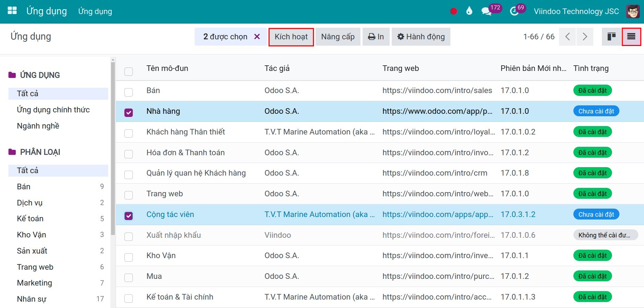Image resolution: width=644 pixels, height=308 pixels.
Task: Filter by Kế toán category
Action: pyautogui.click(x=58, y=218)
